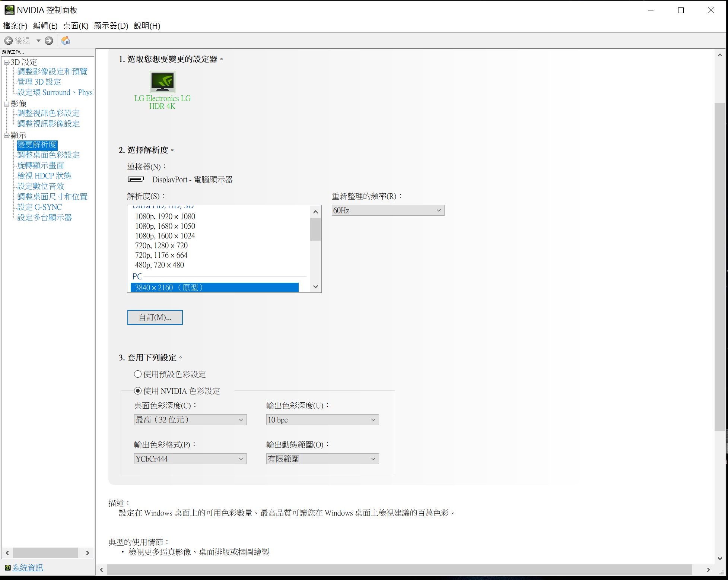Click the NVIDIA 控制面板 title bar logo
Viewport: 728px width, 580px height.
[9, 10]
